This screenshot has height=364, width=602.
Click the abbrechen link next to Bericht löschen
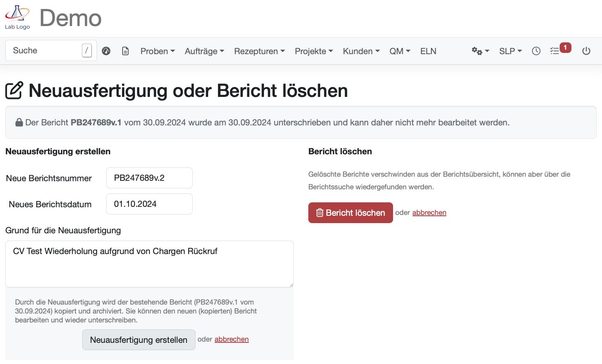tap(429, 213)
